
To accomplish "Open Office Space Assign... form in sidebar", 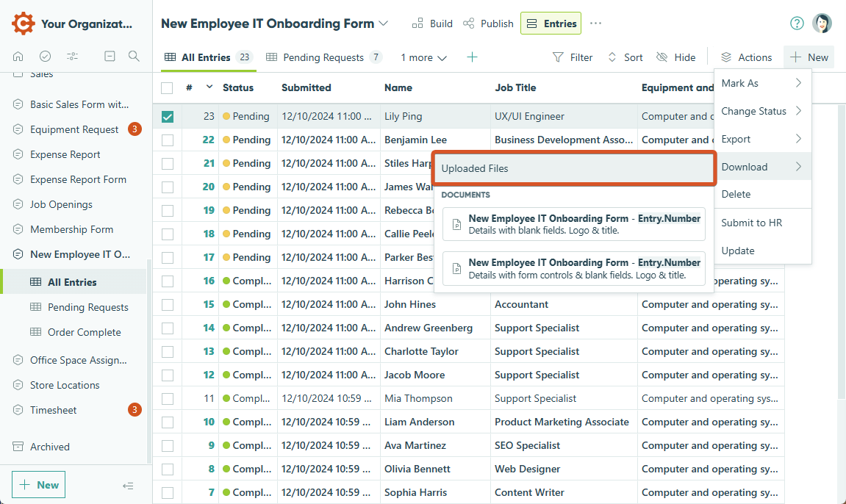I will click(x=78, y=360).
